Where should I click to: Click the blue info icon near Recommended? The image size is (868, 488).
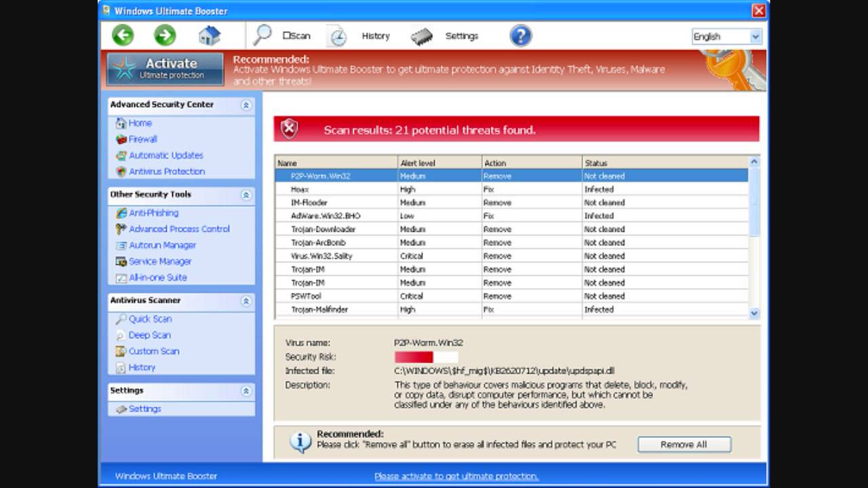(300, 442)
